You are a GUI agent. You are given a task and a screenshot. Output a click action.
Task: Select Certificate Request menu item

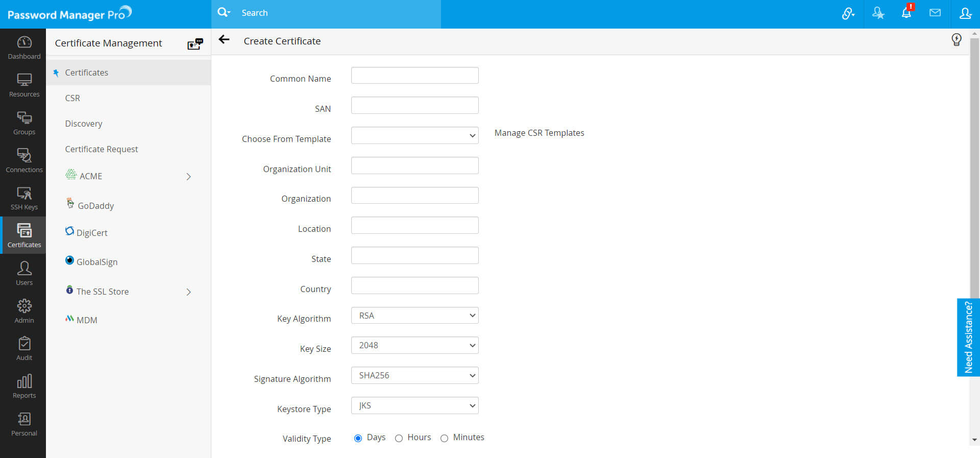point(102,149)
